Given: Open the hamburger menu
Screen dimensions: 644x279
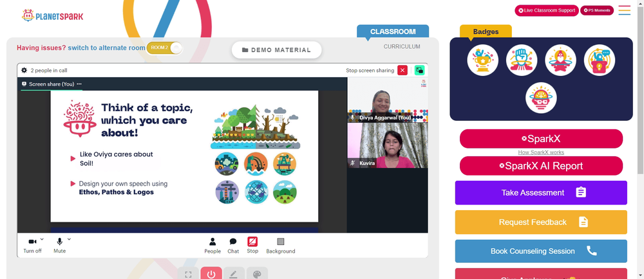Looking at the screenshot, I should coord(624,10).
